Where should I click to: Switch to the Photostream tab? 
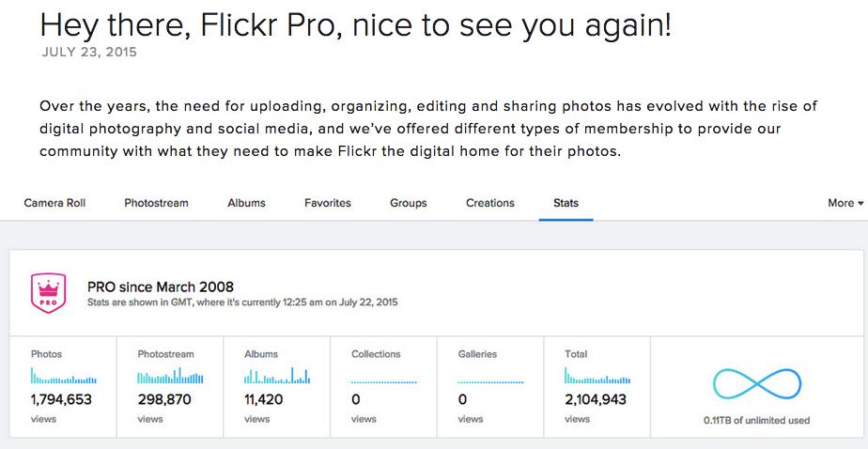(x=156, y=203)
